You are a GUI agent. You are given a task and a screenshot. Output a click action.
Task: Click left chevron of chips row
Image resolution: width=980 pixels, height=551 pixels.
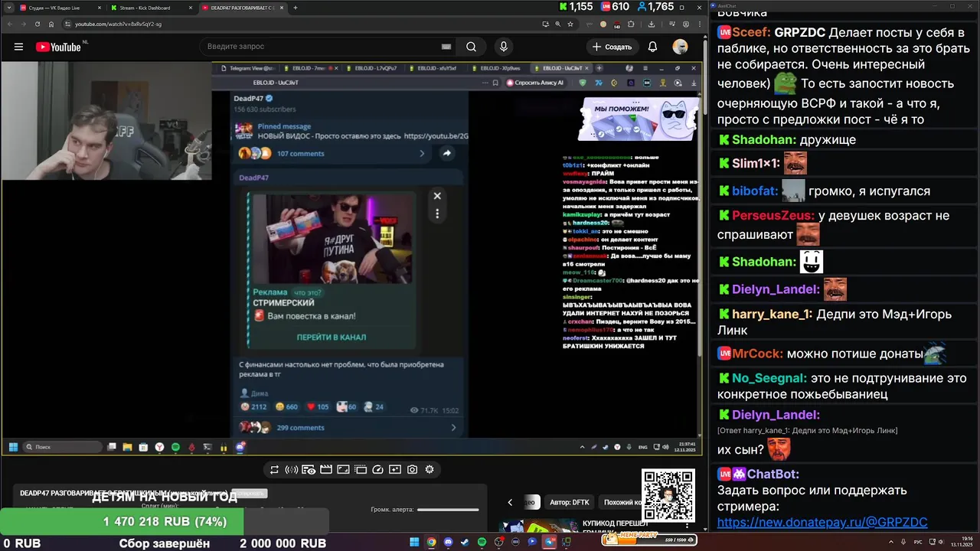[x=510, y=502]
